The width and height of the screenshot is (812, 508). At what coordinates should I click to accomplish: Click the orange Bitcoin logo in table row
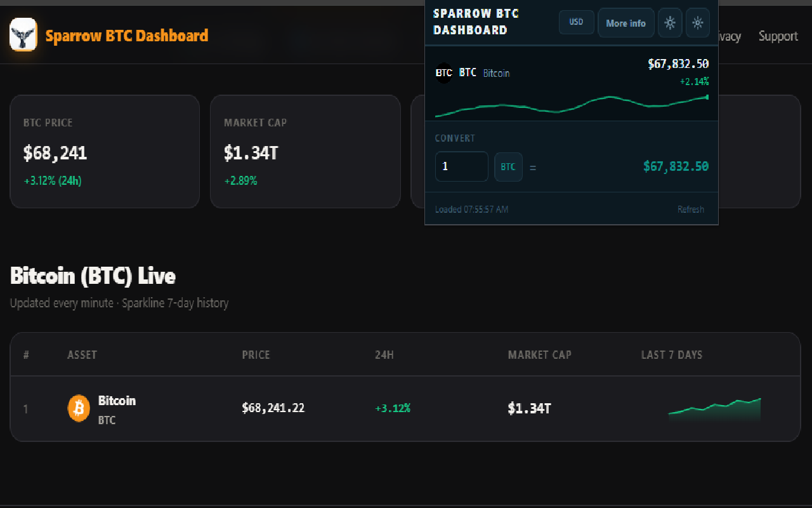79,408
